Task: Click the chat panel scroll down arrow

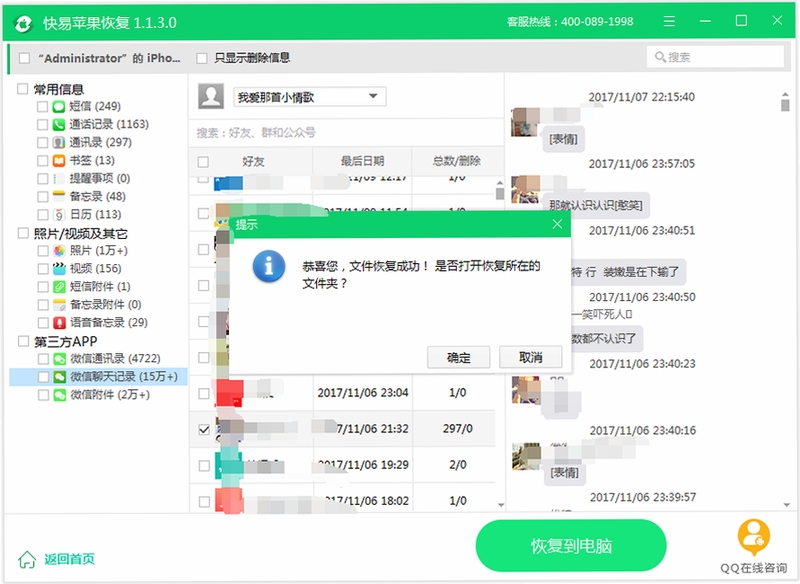Action: (786, 505)
